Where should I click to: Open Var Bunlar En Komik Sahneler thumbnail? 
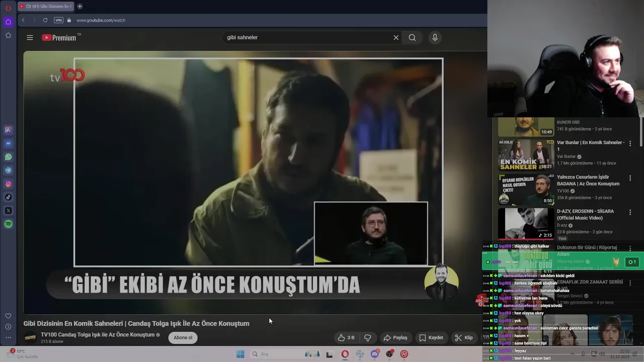(x=526, y=155)
